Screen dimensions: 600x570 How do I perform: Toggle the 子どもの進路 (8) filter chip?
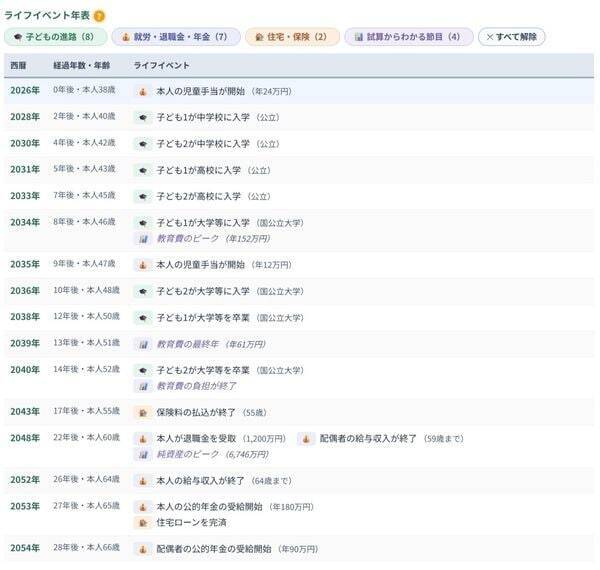point(55,37)
